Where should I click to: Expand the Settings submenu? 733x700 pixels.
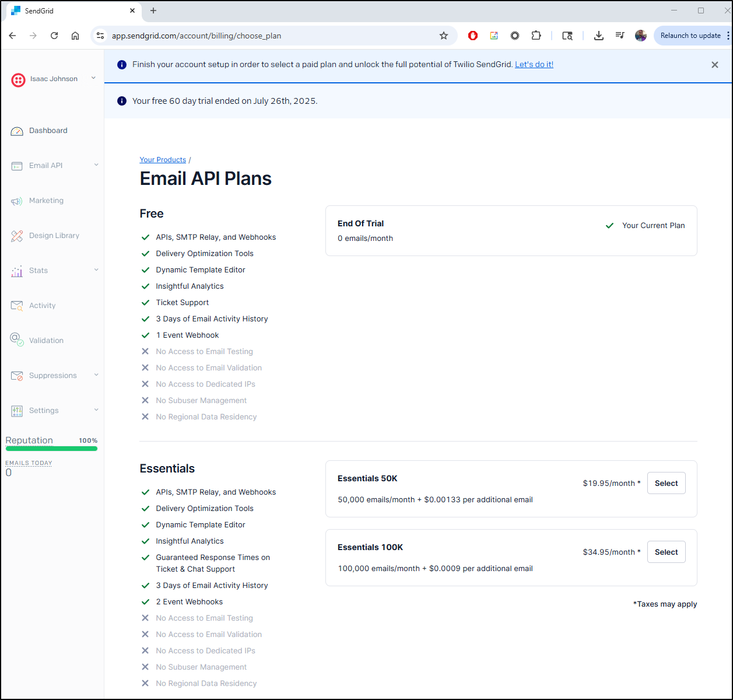coord(96,410)
